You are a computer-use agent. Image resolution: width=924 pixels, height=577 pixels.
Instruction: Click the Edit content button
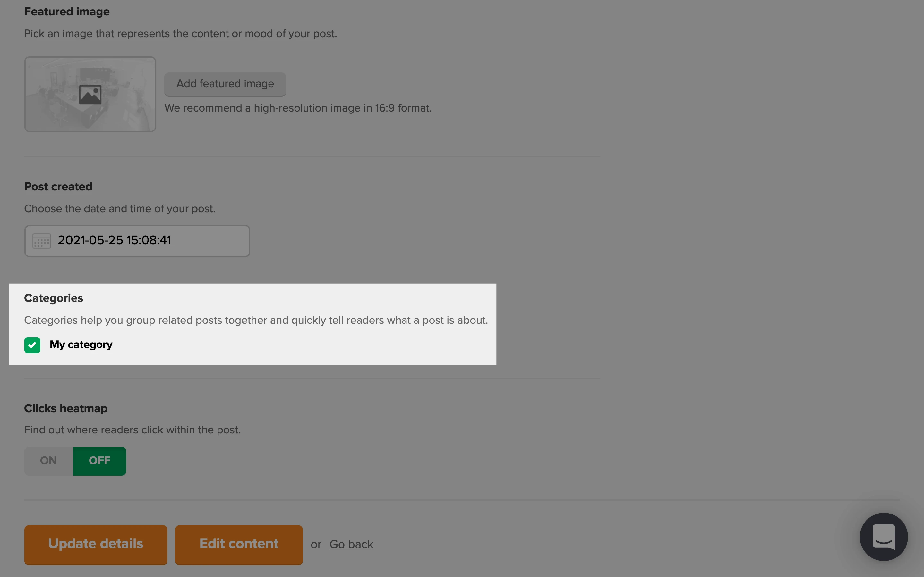[239, 544]
